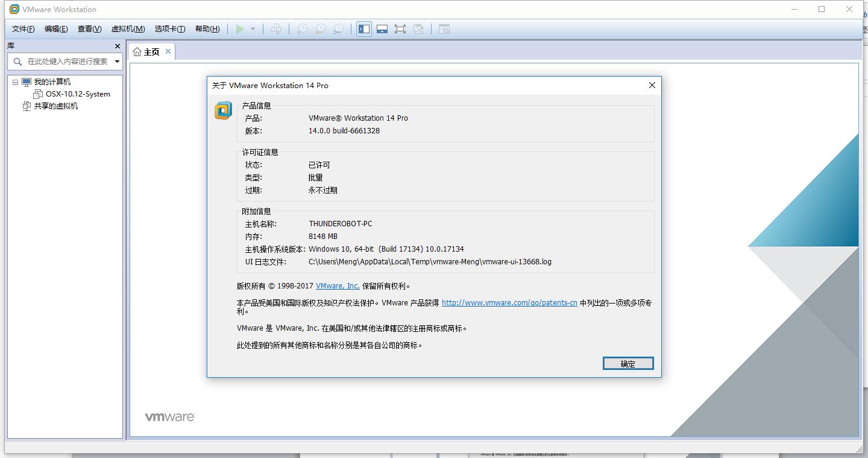868x458 pixels.
Task: Maximize the VMware Workstation window
Action: point(822,9)
